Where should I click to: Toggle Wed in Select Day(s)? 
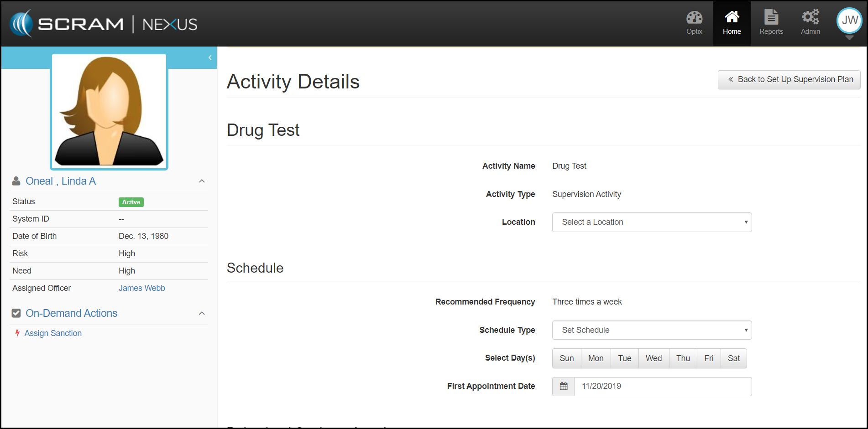pyautogui.click(x=654, y=358)
